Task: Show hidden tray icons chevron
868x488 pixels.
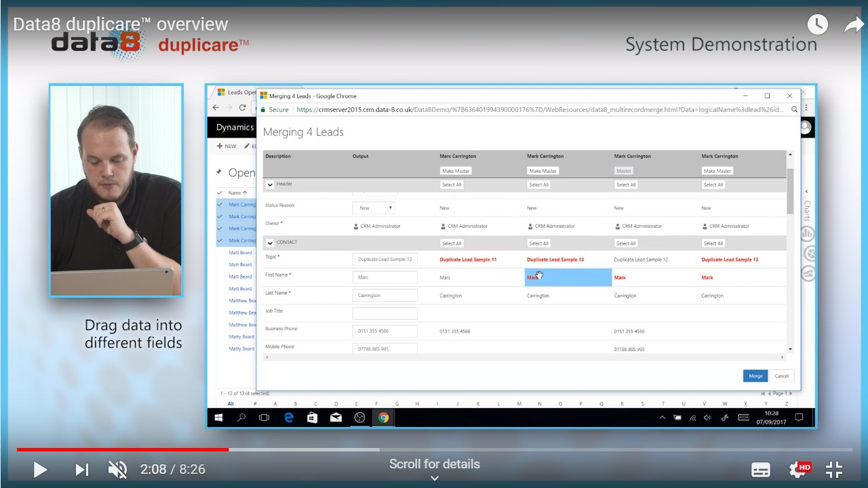Action: (663, 418)
